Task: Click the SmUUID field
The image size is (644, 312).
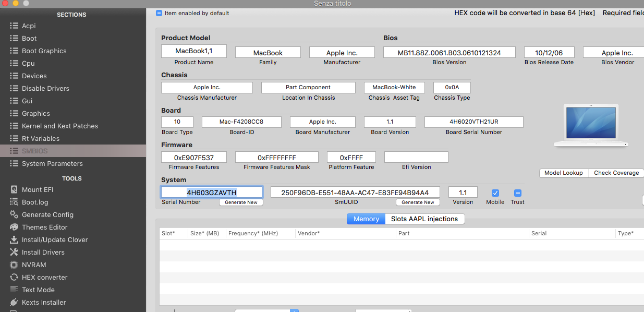Action: pyautogui.click(x=355, y=193)
